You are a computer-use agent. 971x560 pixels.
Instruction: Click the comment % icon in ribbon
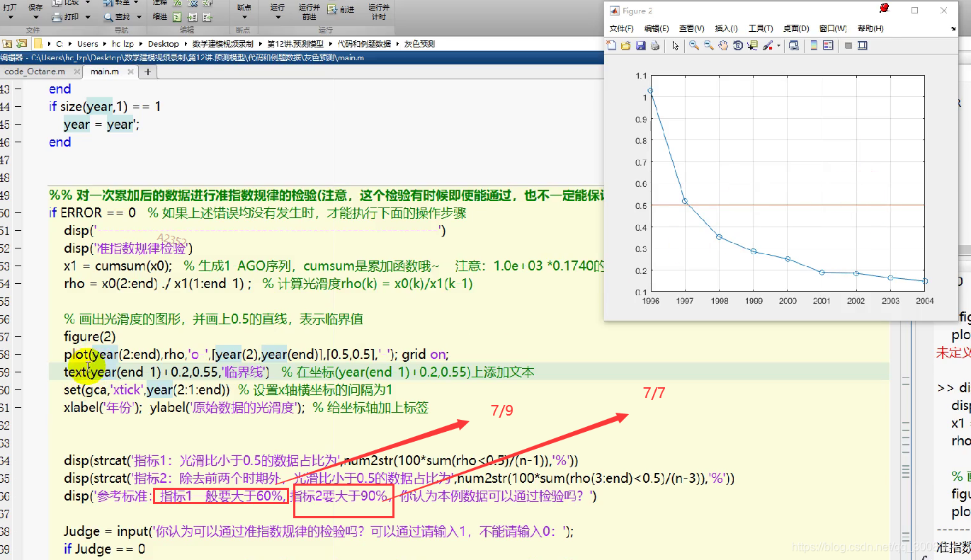pyautogui.click(x=177, y=3)
